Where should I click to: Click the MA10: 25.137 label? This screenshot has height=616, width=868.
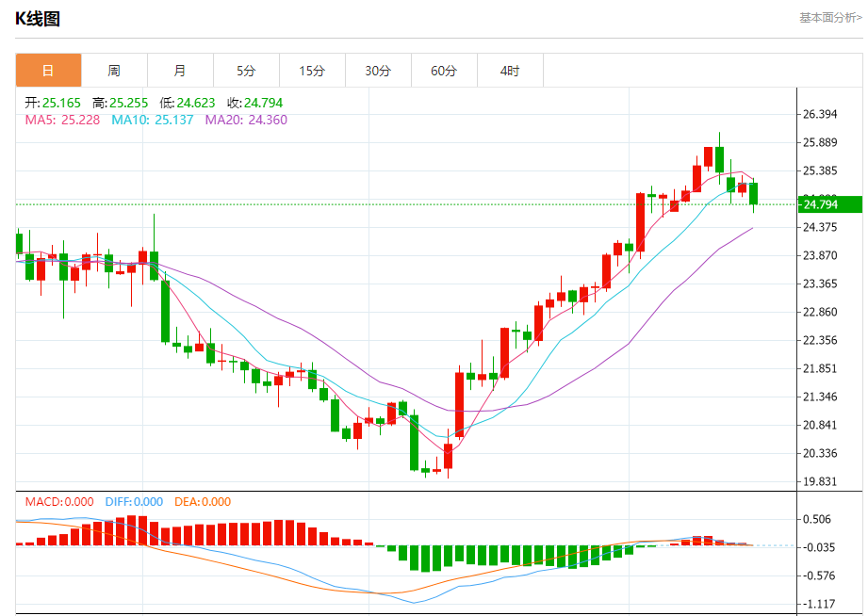tap(153, 120)
